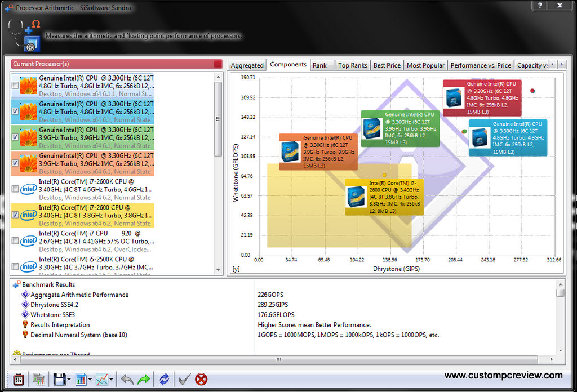The image size is (577, 392).
Task: Click the Intel logo of the i5-2500K entry
Action: click(x=28, y=266)
